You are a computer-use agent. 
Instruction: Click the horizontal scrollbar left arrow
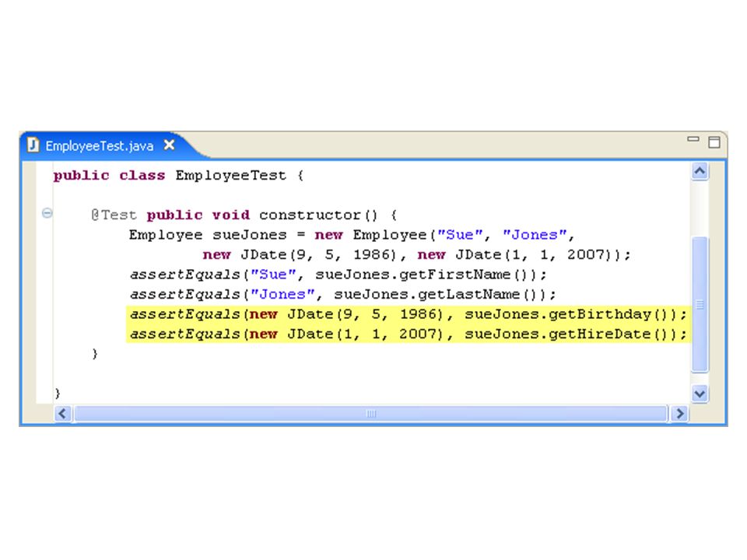(x=63, y=413)
